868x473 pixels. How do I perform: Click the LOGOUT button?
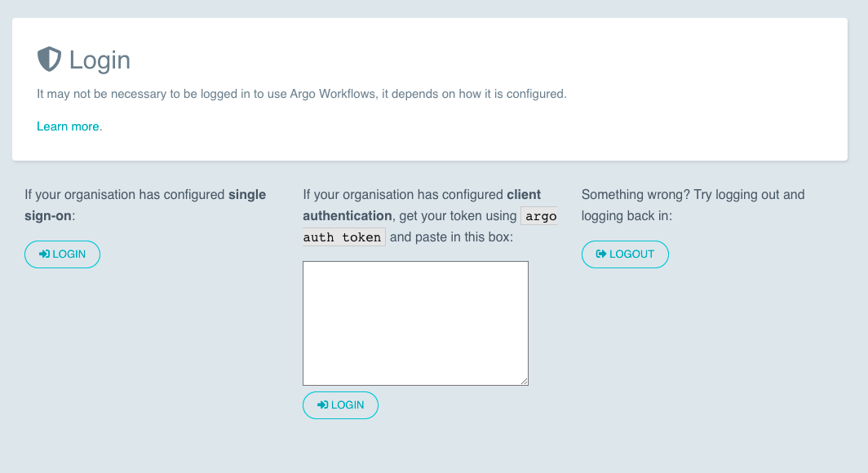coord(625,254)
